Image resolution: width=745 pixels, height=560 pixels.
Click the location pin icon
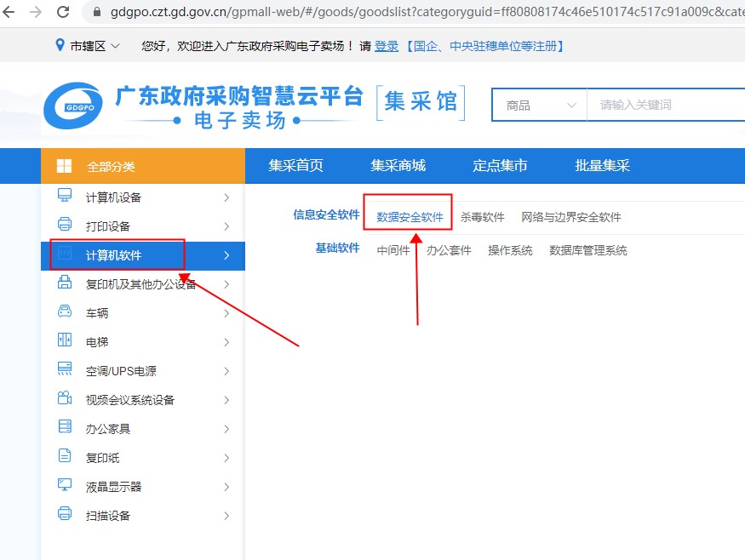pyautogui.click(x=60, y=45)
